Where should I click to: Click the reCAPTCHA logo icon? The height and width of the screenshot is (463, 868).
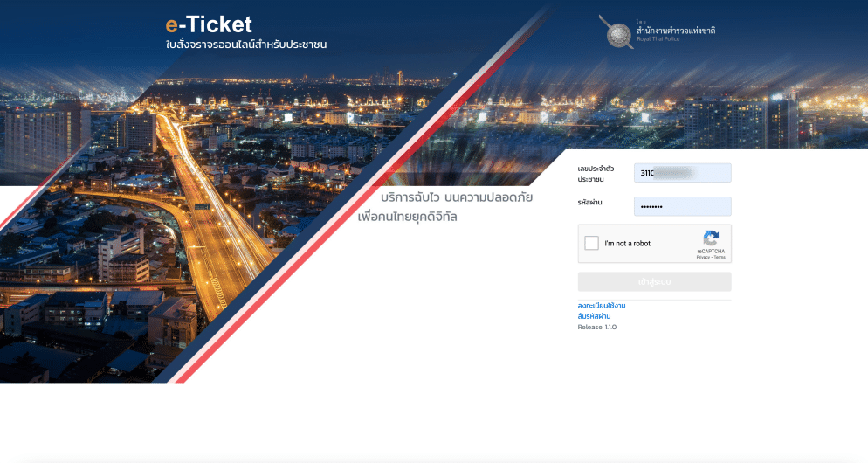pos(711,238)
